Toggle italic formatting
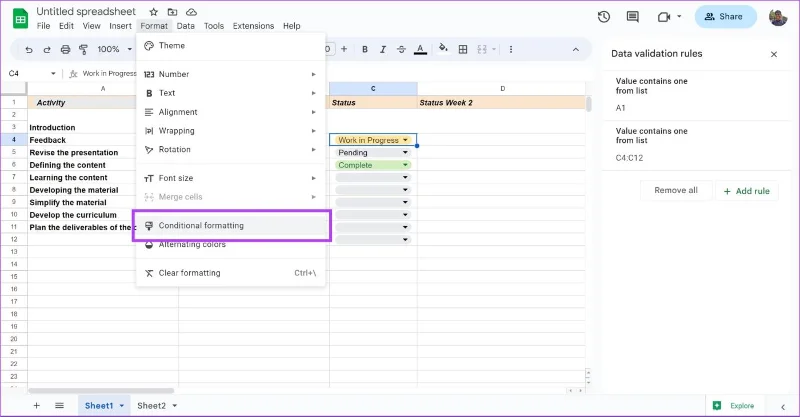800x417 pixels. tap(383, 49)
